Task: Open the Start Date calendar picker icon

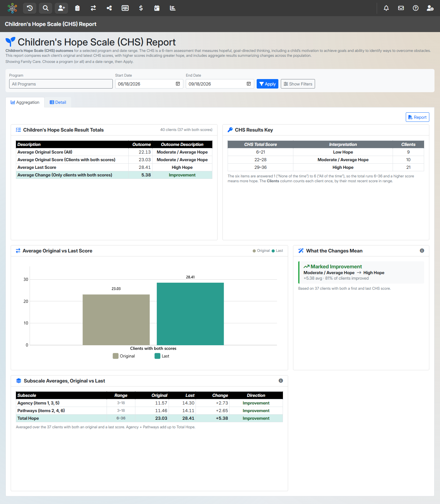Action: 178,84
